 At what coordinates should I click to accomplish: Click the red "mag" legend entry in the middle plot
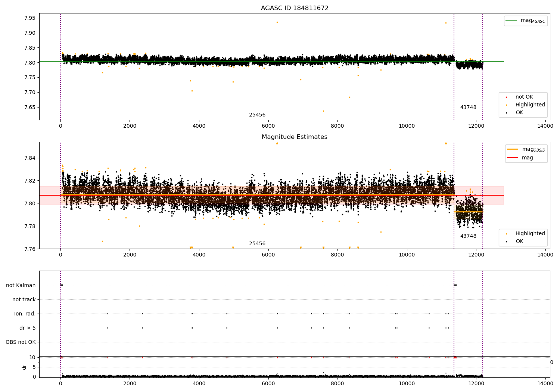click(520, 158)
